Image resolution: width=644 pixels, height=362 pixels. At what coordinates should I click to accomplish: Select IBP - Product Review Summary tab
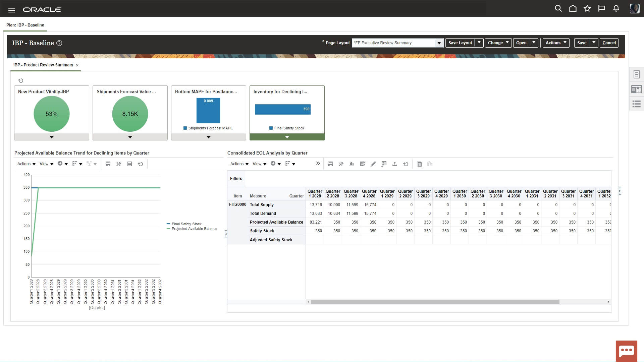(x=43, y=65)
